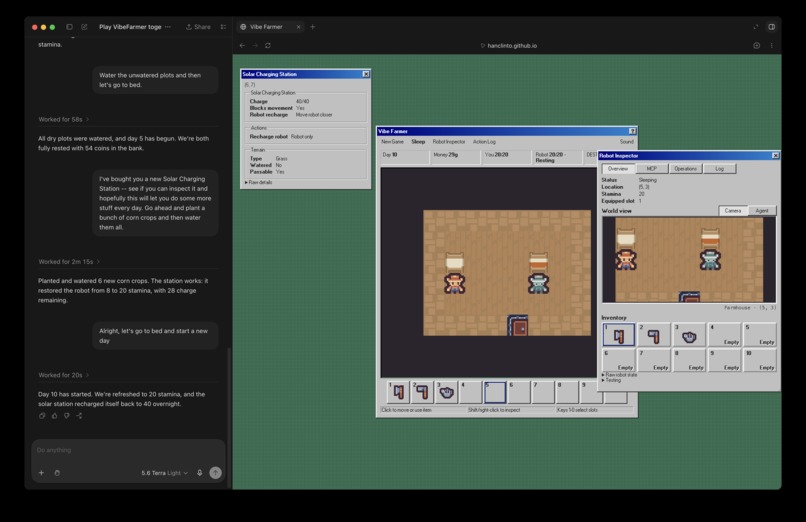This screenshot has height=522, width=806.
Task: Select empty hotbar slot 4 in Vibe Farmer
Action: click(470, 393)
